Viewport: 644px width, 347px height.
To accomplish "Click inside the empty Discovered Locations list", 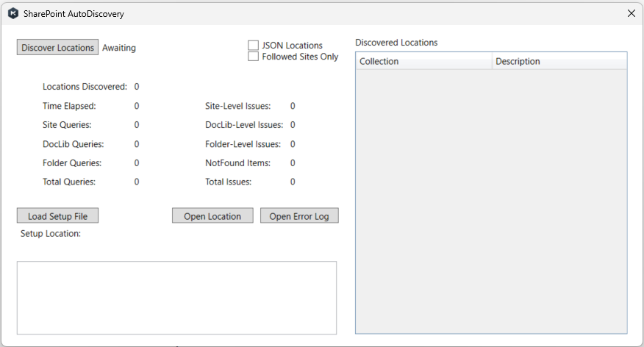I will click(x=491, y=198).
